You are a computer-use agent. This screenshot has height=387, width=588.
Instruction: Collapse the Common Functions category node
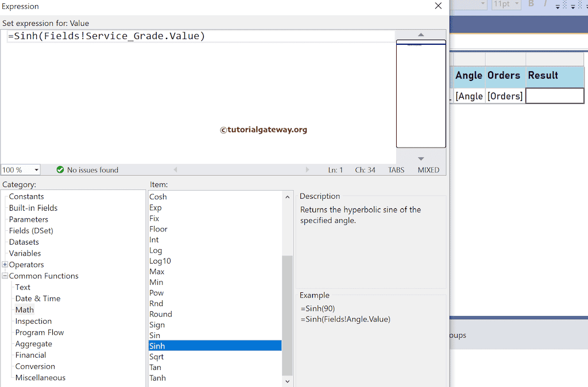5,276
